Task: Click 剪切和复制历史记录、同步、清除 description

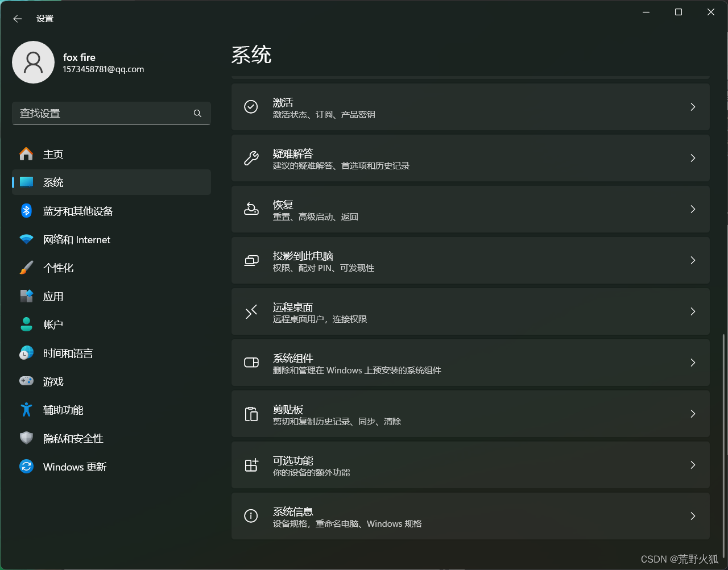Action: pos(337,422)
